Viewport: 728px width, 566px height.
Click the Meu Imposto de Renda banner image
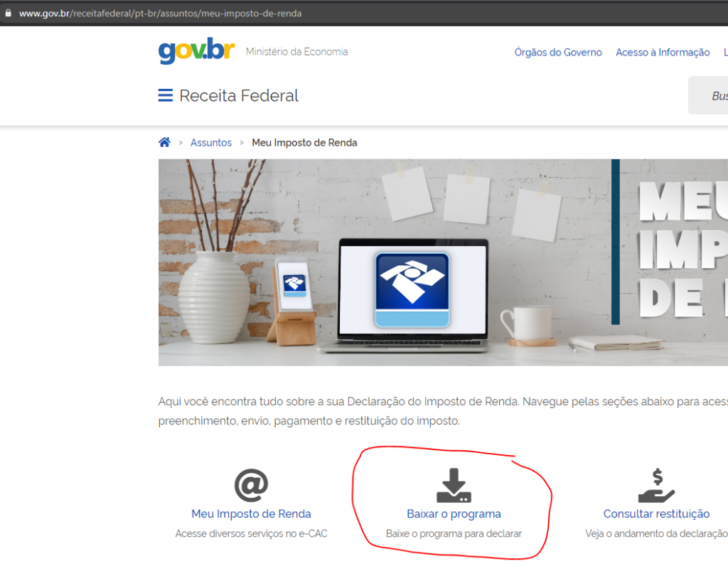tap(442, 262)
